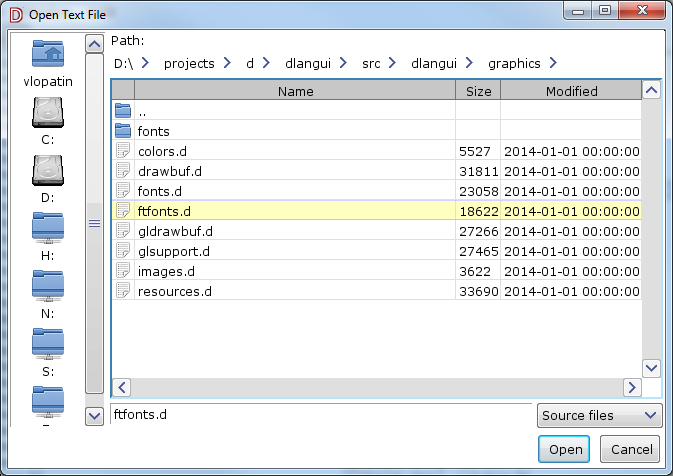Select the C: drive icon
The height and width of the screenshot is (476, 673).
47,115
